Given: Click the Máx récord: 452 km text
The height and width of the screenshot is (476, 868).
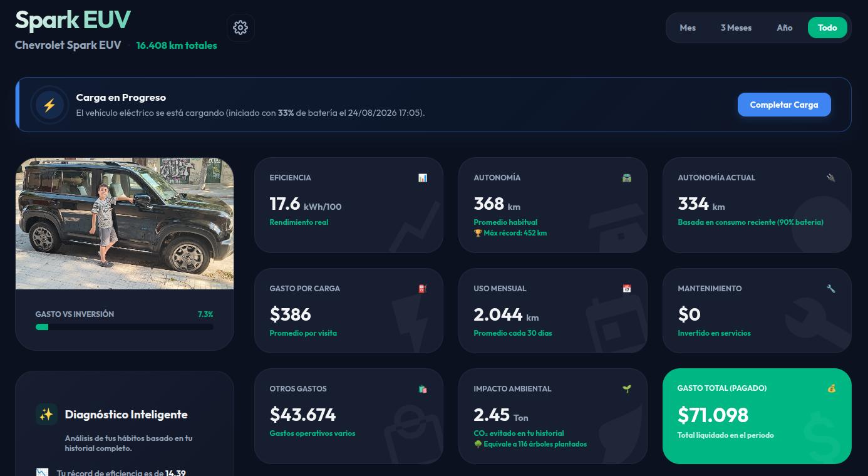Looking at the screenshot, I should pos(515,233).
